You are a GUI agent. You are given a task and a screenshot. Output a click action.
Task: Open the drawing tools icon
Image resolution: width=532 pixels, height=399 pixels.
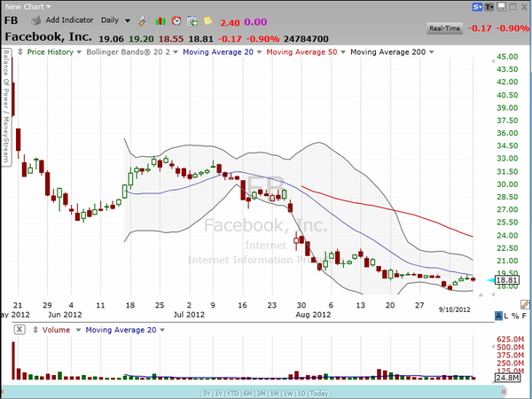tap(143, 20)
